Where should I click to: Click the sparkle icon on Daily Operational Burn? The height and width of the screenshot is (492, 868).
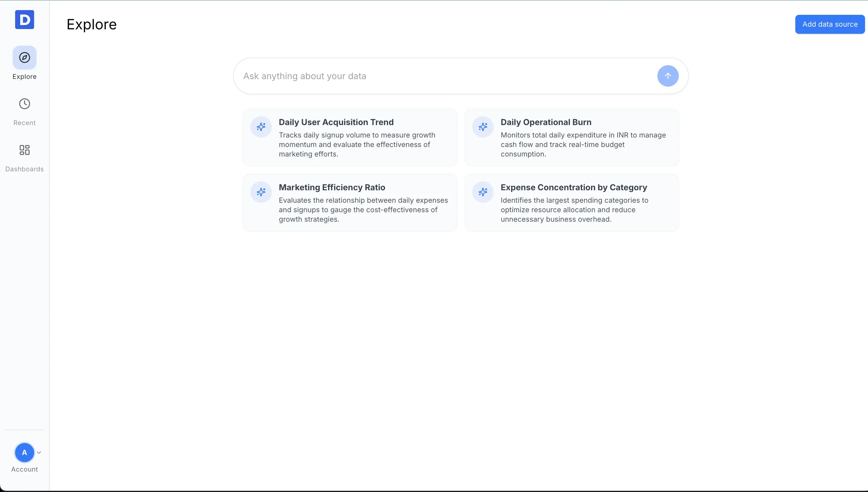coord(483,127)
